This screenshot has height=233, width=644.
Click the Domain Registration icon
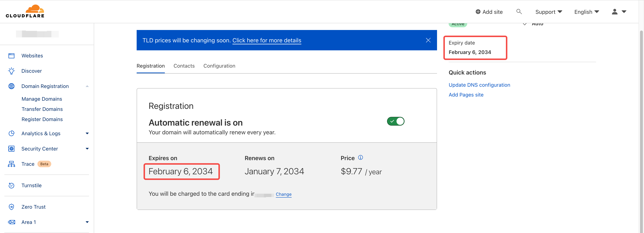11,86
